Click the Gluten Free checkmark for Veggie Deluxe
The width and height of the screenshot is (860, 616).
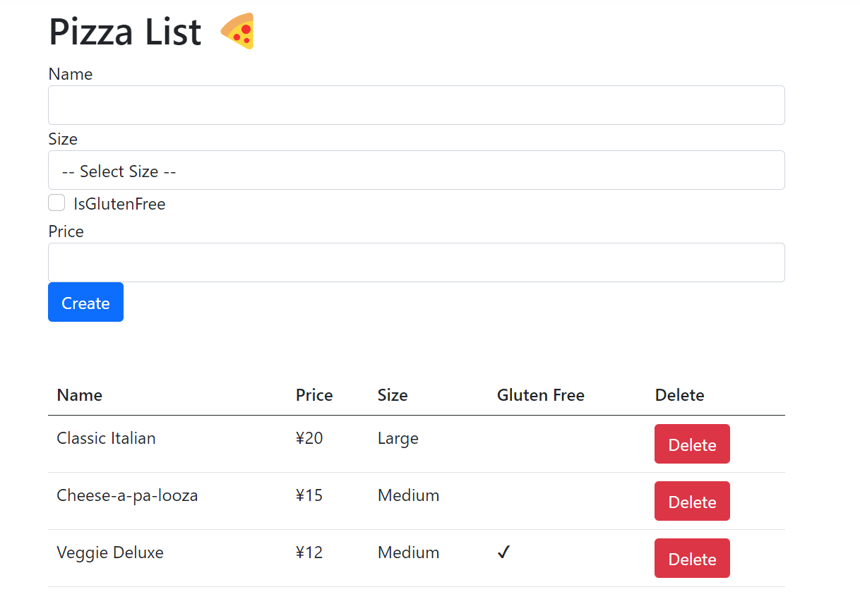pos(503,552)
